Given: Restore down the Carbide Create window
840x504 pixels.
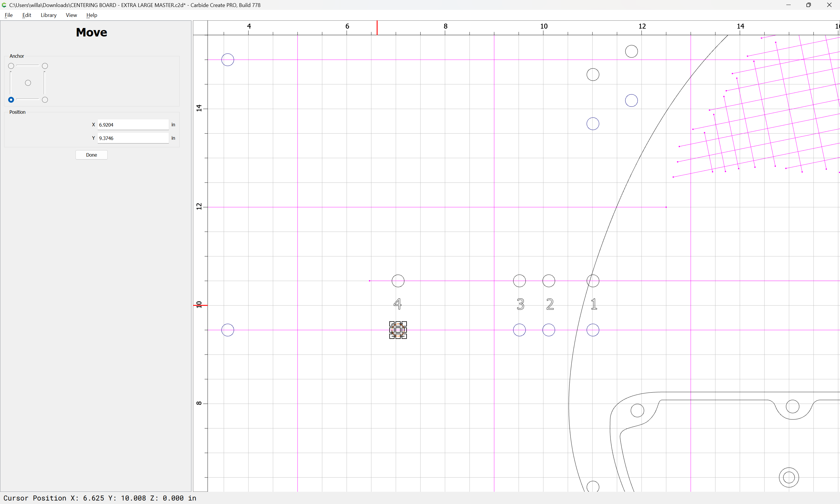Looking at the screenshot, I should point(809,5).
